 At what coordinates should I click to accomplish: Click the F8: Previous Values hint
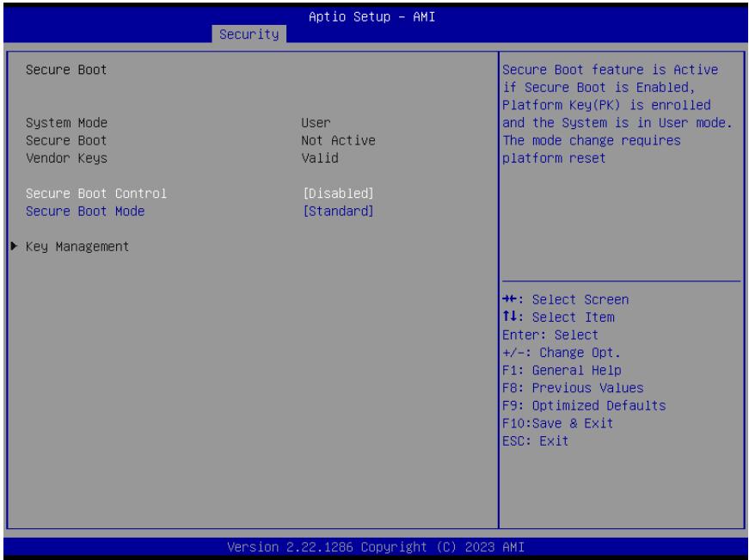click(573, 388)
